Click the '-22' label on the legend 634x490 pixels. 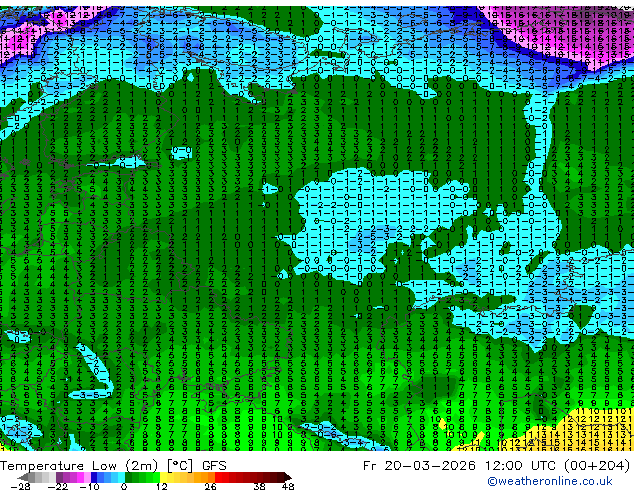point(58,486)
